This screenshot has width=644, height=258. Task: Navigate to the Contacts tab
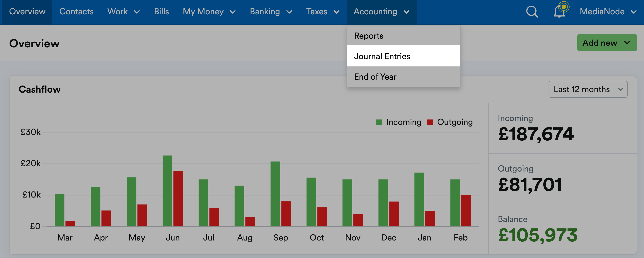tap(77, 11)
